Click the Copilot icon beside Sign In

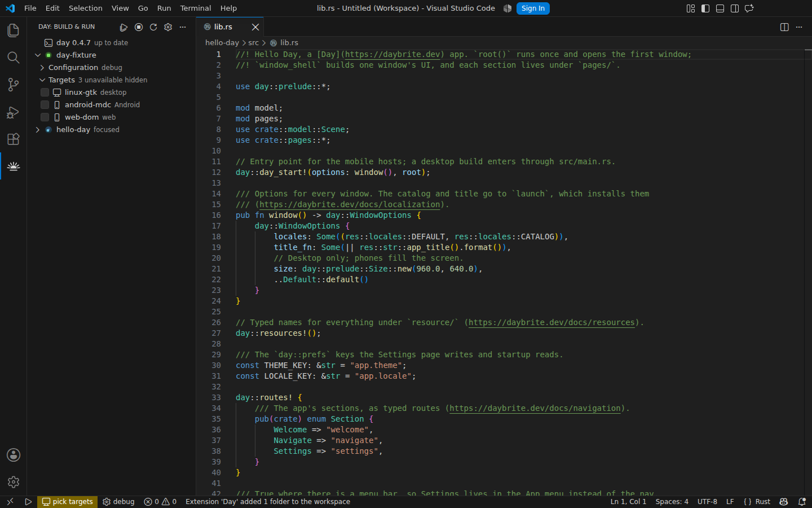tap(507, 8)
